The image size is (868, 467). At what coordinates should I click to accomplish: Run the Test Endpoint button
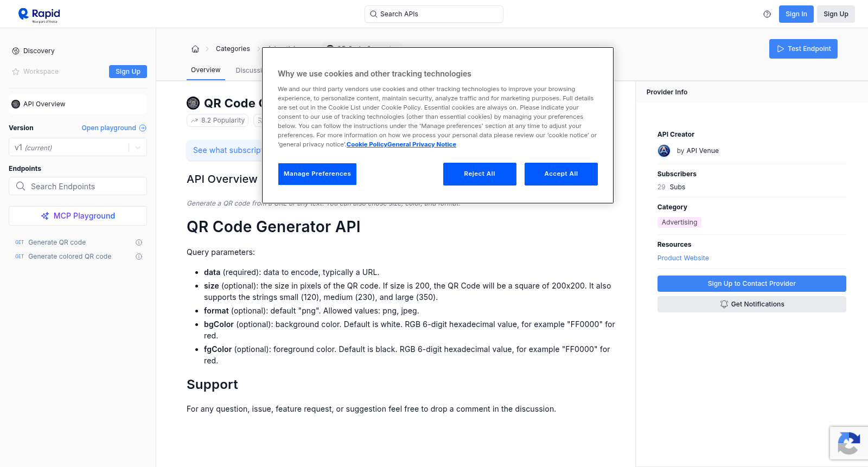coord(803,49)
